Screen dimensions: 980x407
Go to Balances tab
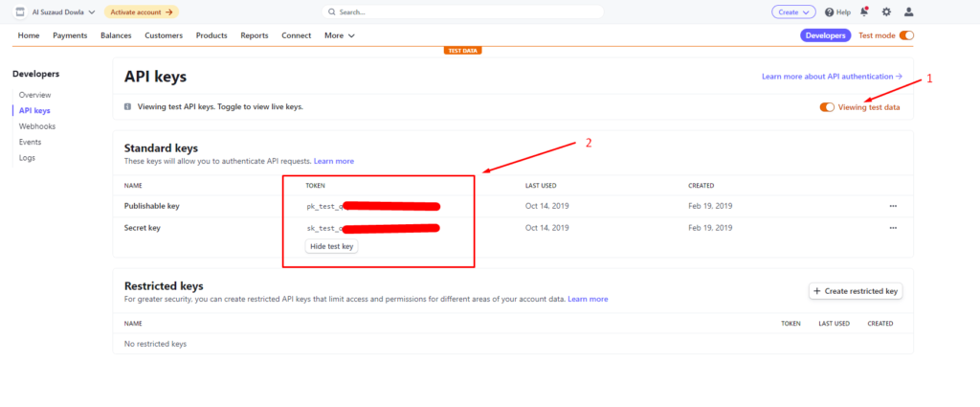pos(116,35)
